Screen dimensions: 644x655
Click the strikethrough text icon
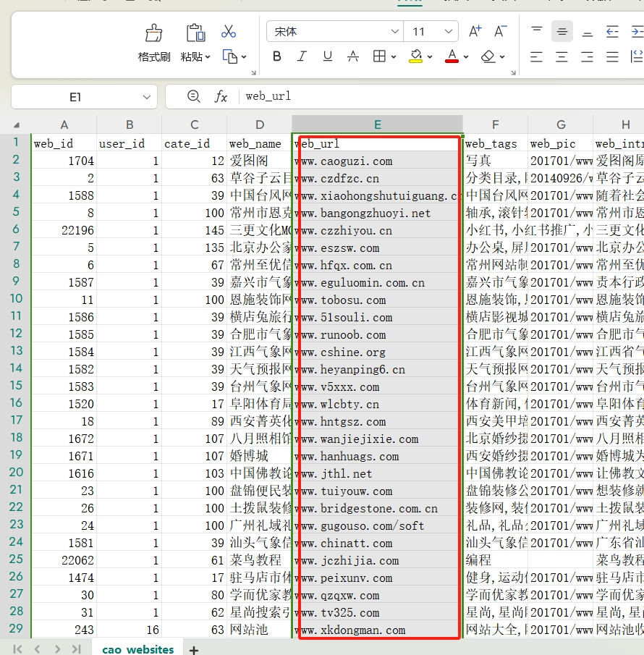click(352, 56)
